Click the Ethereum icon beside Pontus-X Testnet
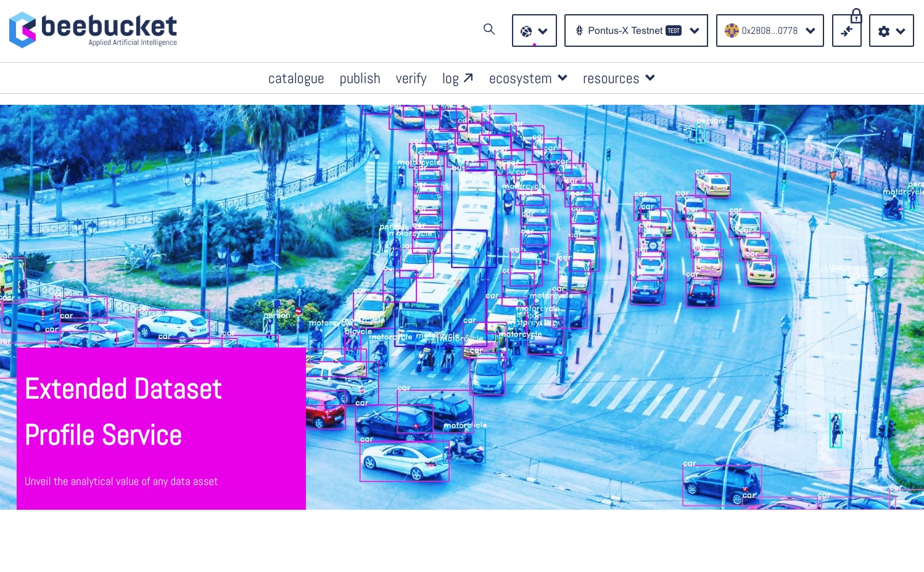The width and height of the screenshot is (924, 572). click(579, 30)
